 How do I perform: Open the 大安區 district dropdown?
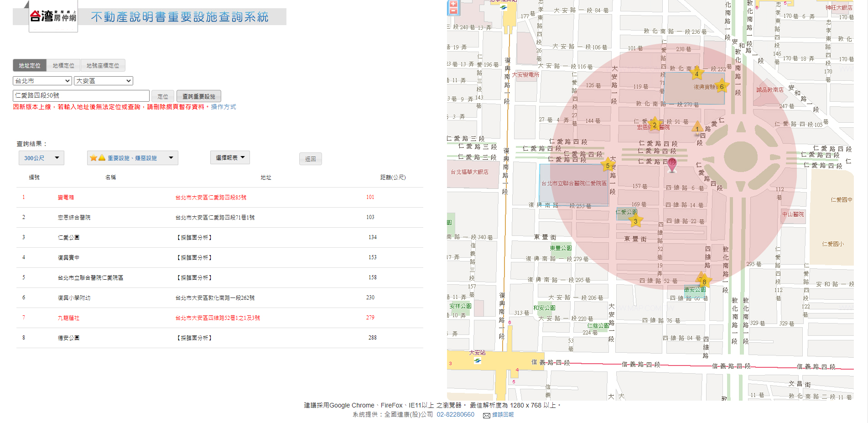click(x=103, y=81)
